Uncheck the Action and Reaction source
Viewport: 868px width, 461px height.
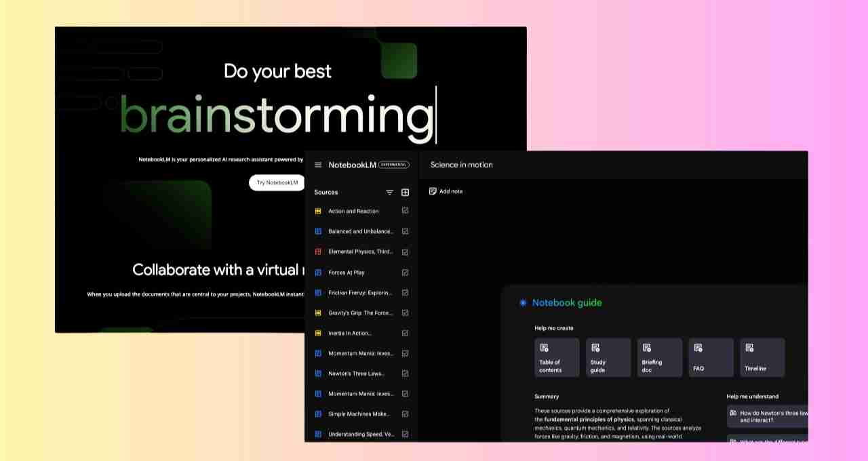point(405,211)
